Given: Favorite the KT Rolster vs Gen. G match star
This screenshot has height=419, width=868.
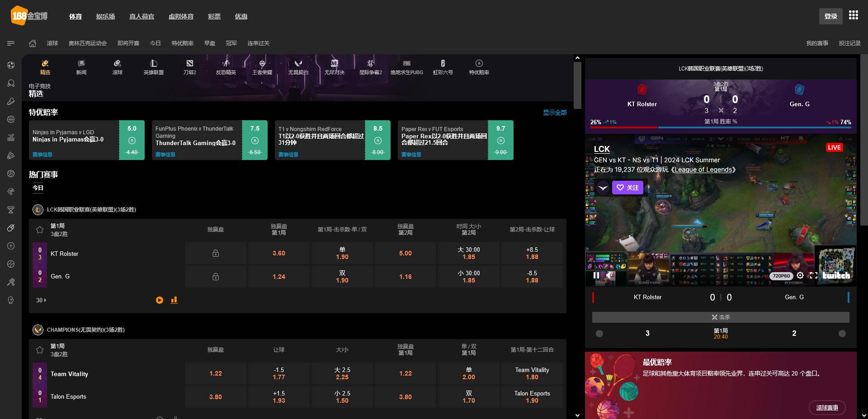Looking at the screenshot, I should tap(40, 230).
